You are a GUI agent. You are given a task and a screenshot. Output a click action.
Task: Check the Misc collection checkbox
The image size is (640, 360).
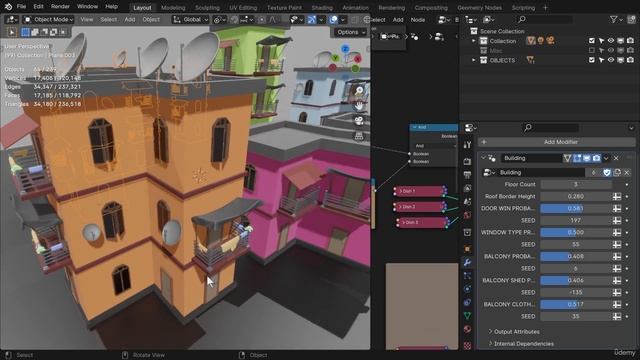pyautogui.click(x=592, y=50)
